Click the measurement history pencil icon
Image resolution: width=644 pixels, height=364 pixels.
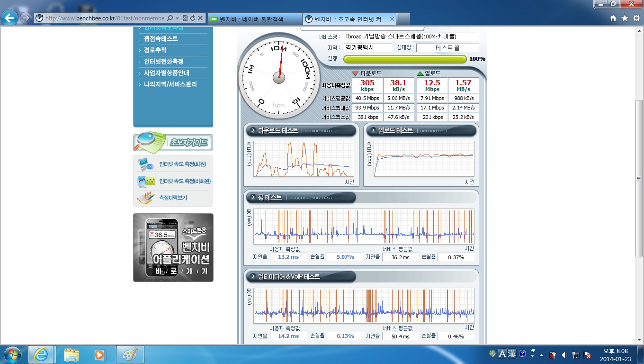click(146, 198)
